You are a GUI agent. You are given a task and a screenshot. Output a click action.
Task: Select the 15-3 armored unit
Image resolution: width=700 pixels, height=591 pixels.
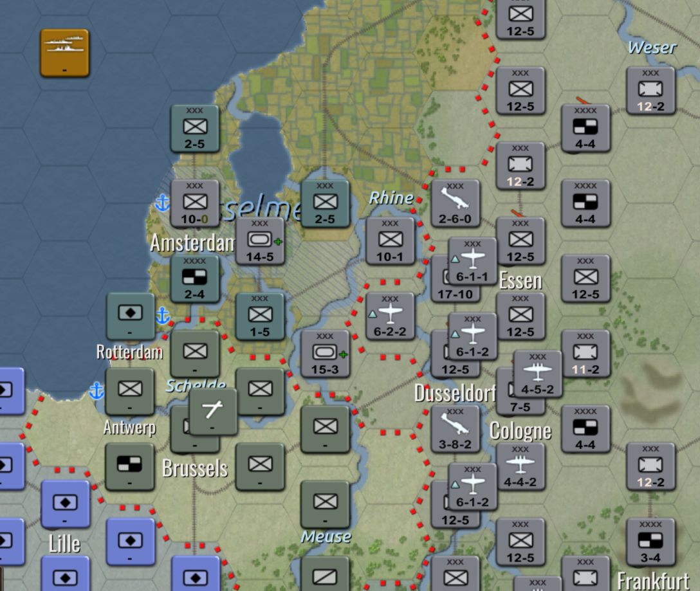tap(325, 354)
